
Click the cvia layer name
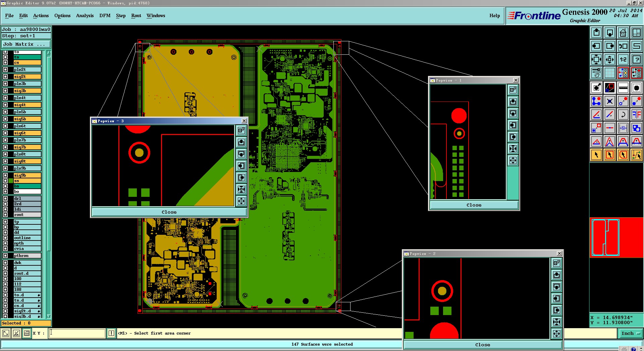point(27,249)
